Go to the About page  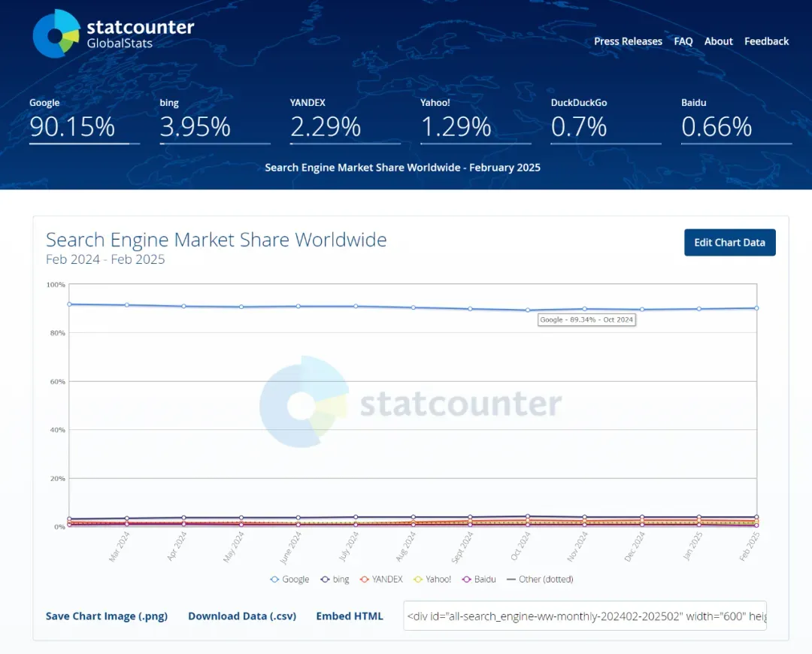tap(718, 41)
